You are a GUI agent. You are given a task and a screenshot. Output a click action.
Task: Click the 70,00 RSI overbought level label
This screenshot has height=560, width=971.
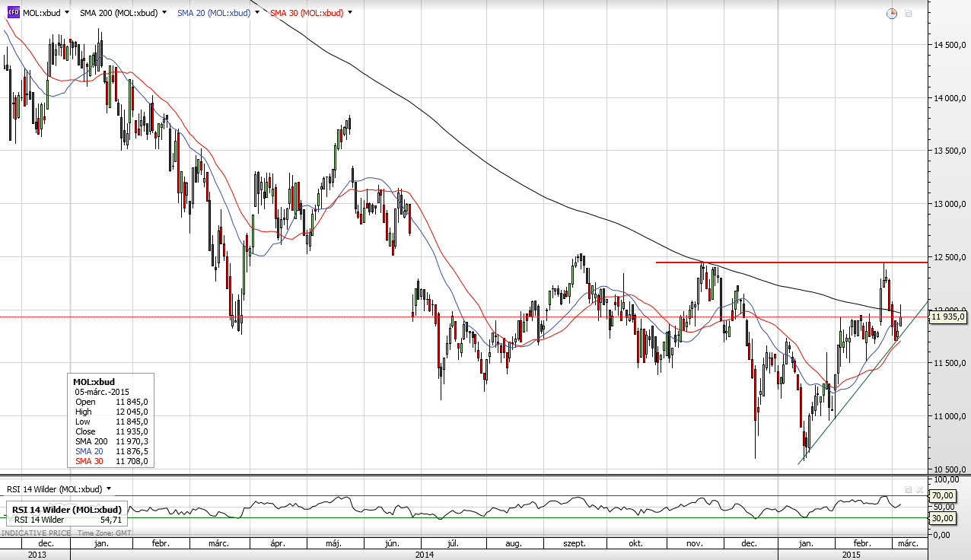[943, 495]
